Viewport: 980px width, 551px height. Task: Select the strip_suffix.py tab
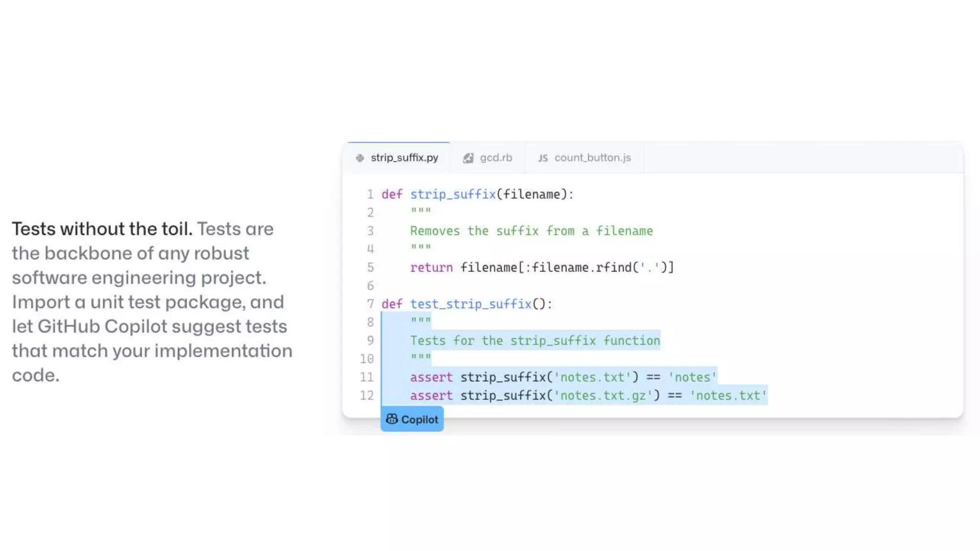point(398,158)
